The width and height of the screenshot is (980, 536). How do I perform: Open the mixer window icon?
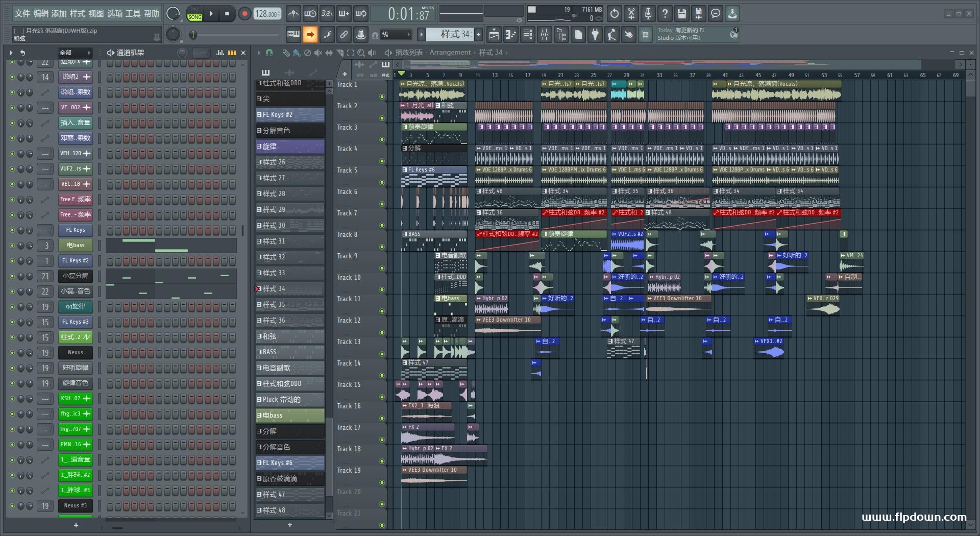click(545, 34)
